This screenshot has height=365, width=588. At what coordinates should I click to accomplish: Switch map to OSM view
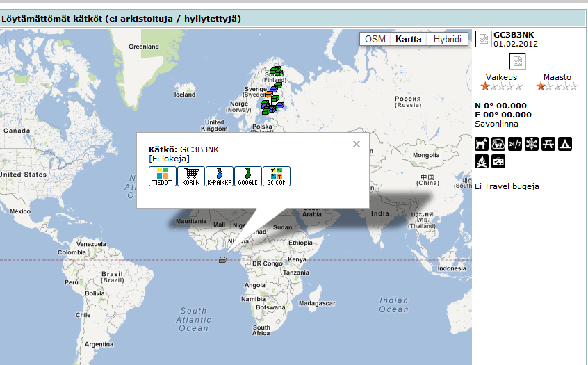[375, 39]
